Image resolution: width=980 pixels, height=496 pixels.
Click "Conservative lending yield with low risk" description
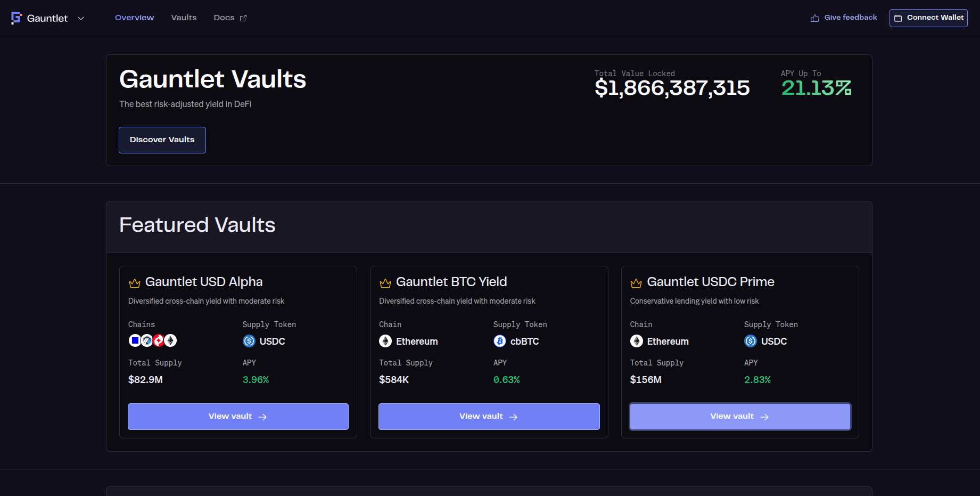695,301
